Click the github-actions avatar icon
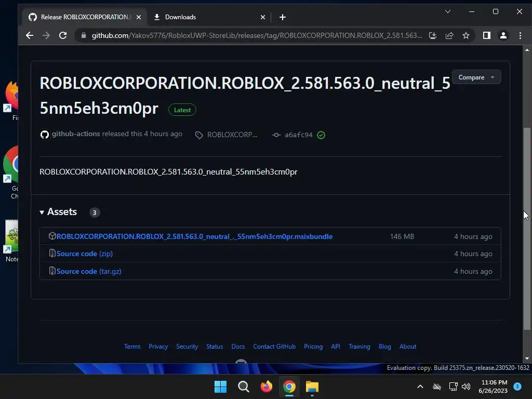Image resolution: width=532 pixels, height=399 pixels. [45, 135]
